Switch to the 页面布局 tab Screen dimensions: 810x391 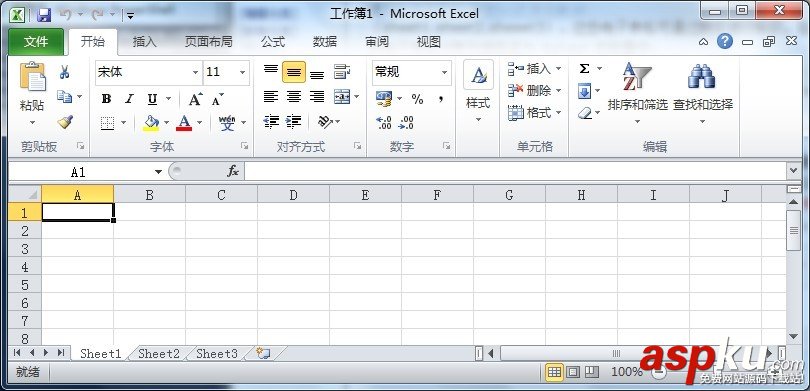coord(209,42)
